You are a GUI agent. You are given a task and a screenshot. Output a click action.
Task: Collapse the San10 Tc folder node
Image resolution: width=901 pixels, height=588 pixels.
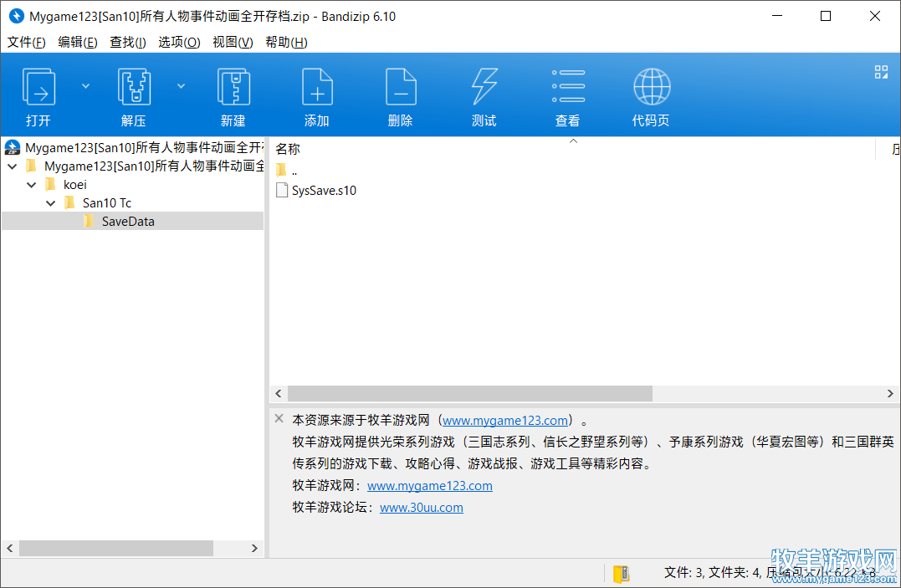pyautogui.click(x=50, y=203)
